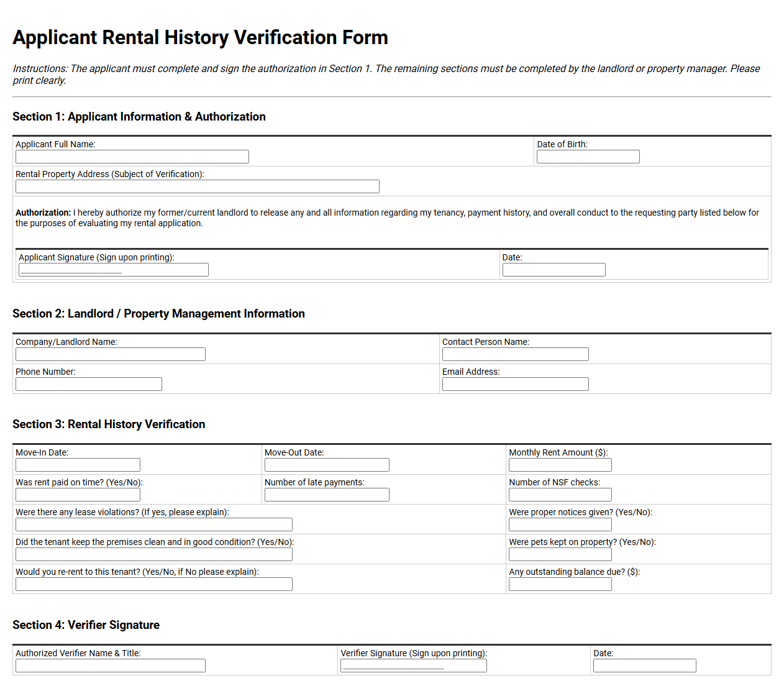This screenshot has width=784, height=696.
Task: Select the Authorized Verifier Name & Title field
Action: [x=111, y=666]
